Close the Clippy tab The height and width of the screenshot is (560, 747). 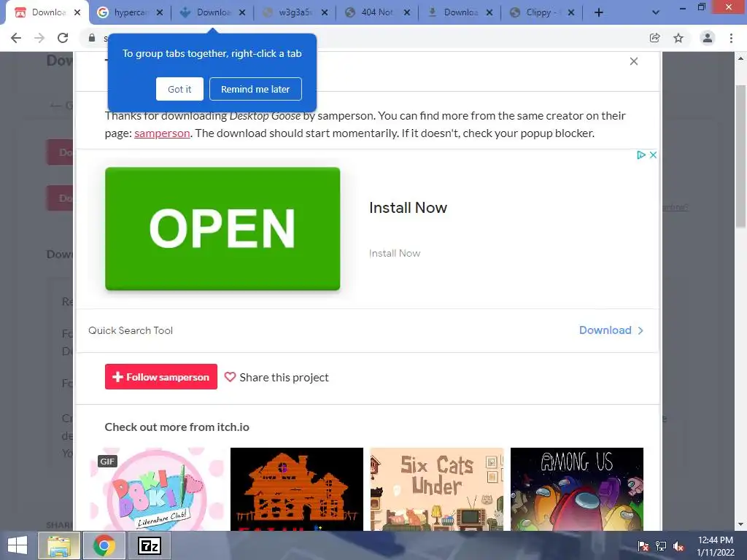(x=571, y=13)
